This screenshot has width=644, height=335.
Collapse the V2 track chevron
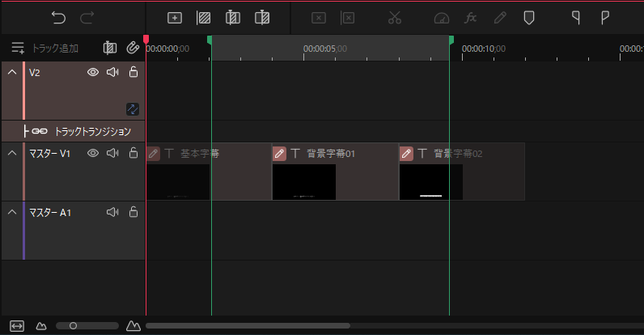12,72
